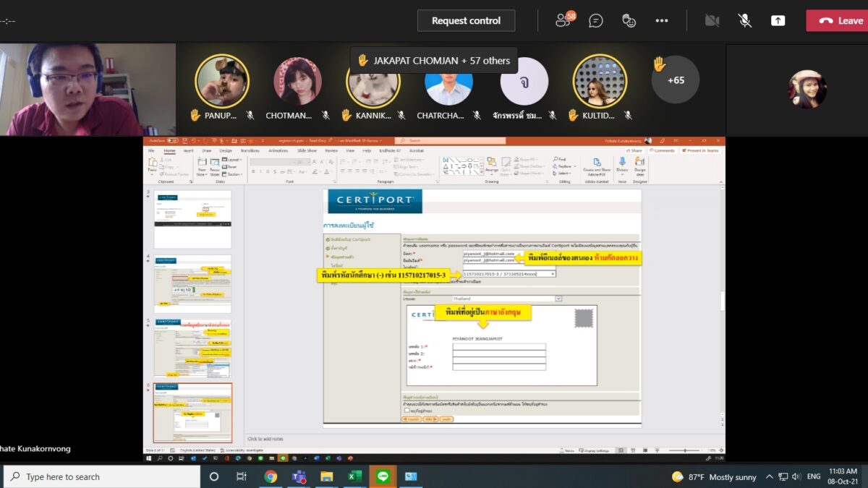Open the Teams reactions menu
This screenshot has height=488, width=868.
(629, 21)
